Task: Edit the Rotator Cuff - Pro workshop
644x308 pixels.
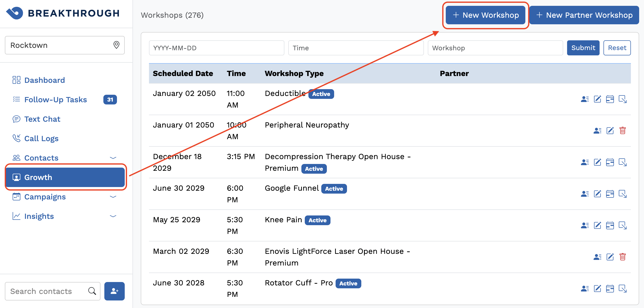Action: pyautogui.click(x=597, y=289)
